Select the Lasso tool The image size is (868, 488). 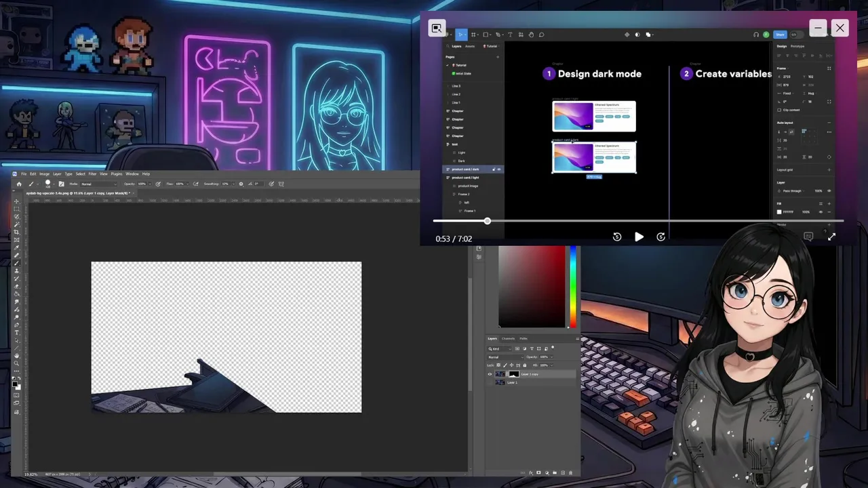[x=18, y=216]
